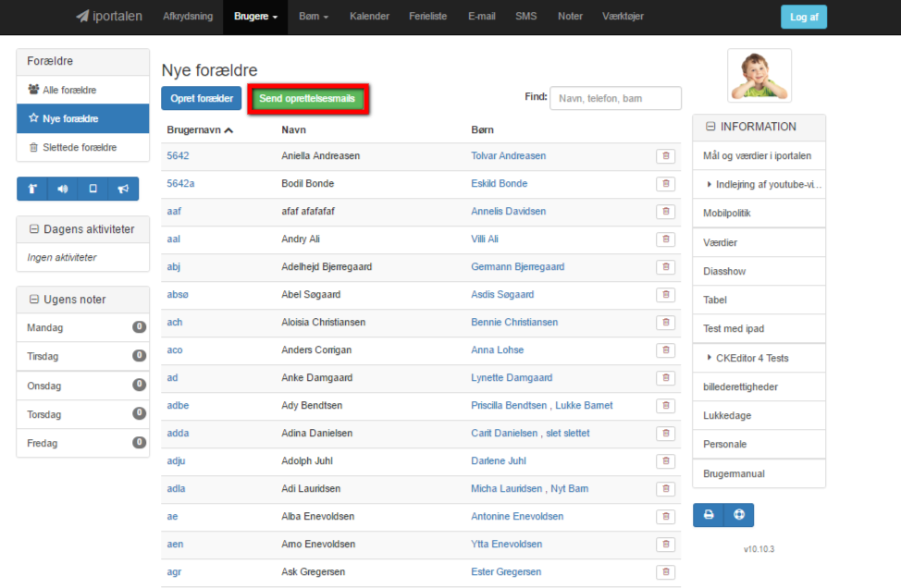
Task: Sort by Brugernavn column header
Action: point(200,130)
